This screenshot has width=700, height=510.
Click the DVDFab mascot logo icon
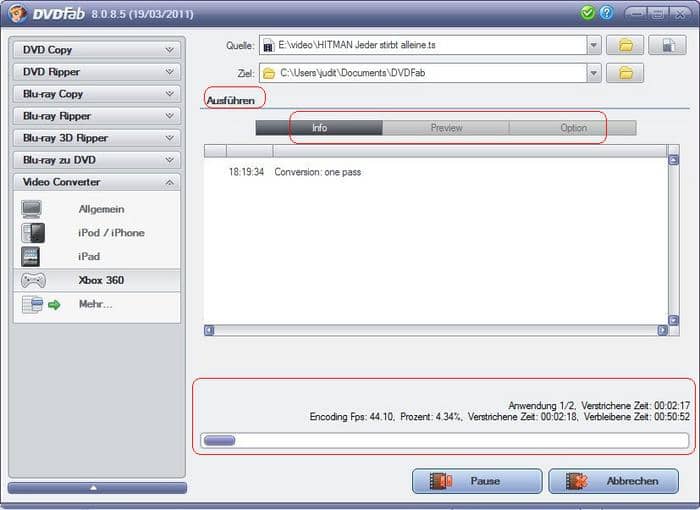coord(17,13)
